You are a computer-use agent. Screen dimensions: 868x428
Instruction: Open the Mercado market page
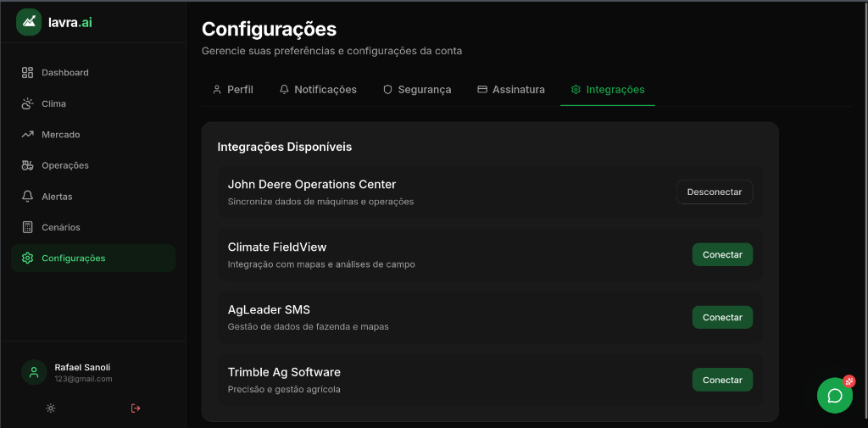tap(60, 135)
